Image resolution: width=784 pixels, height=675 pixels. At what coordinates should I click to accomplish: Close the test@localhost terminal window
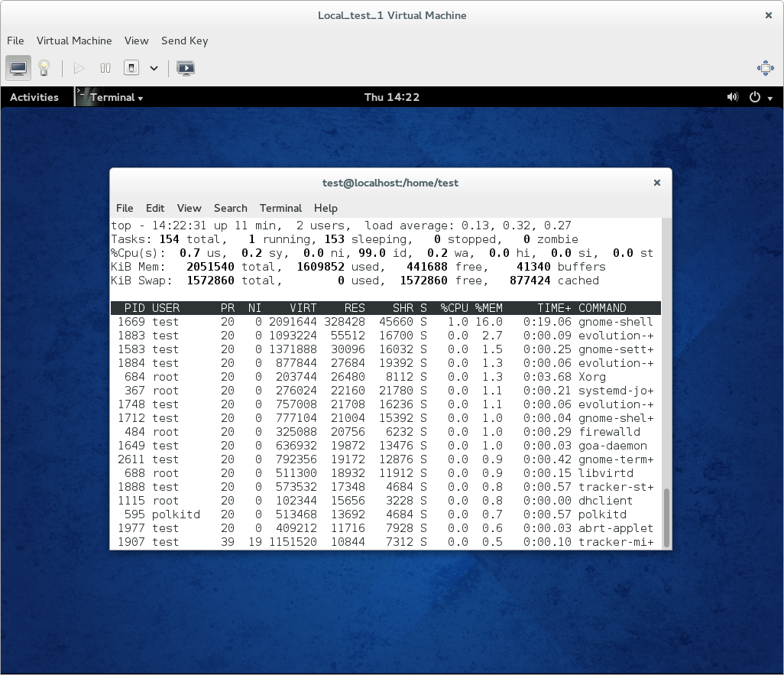click(x=657, y=183)
